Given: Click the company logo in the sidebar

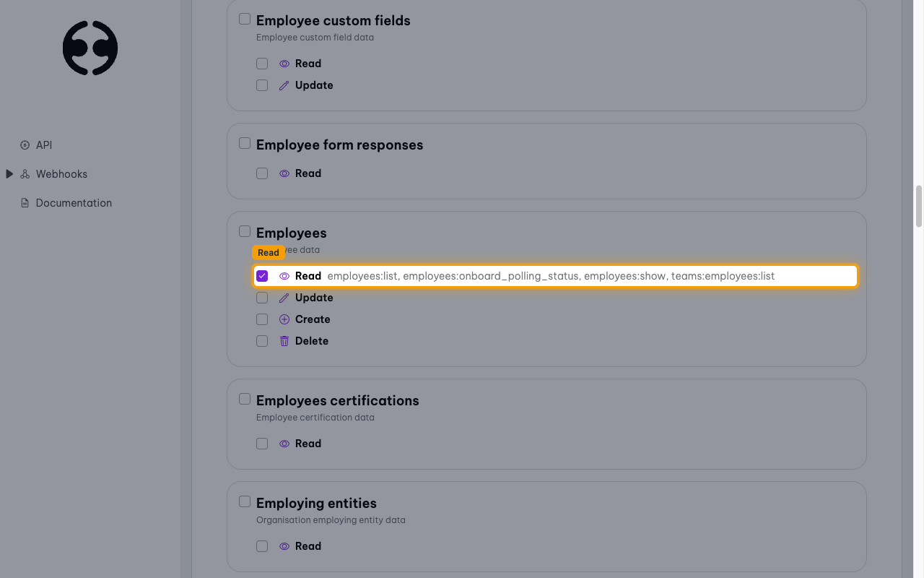Looking at the screenshot, I should [90, 48].
